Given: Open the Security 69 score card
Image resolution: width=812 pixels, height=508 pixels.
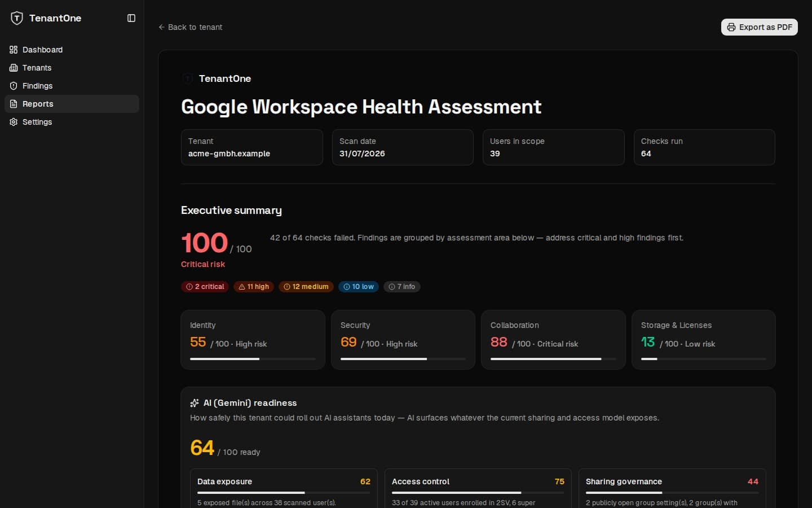Looking at the screenshot, I should coord(403,340).
